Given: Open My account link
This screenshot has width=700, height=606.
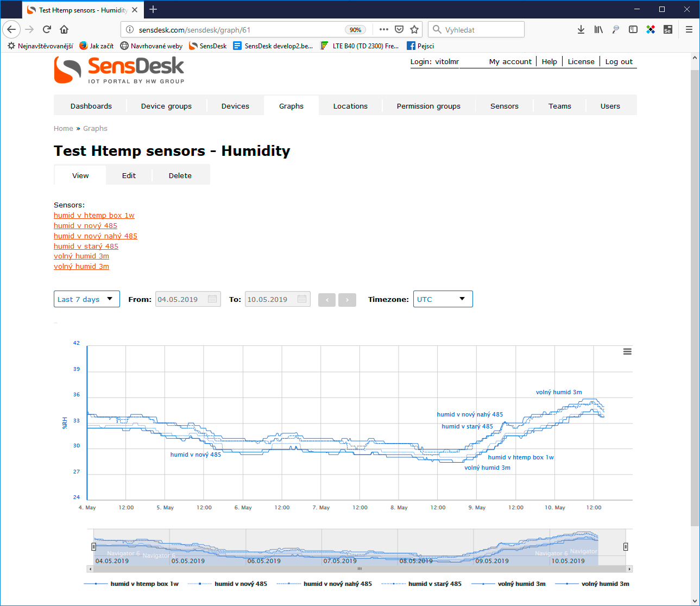Looking at the screenshot, I should pos(510,61).
